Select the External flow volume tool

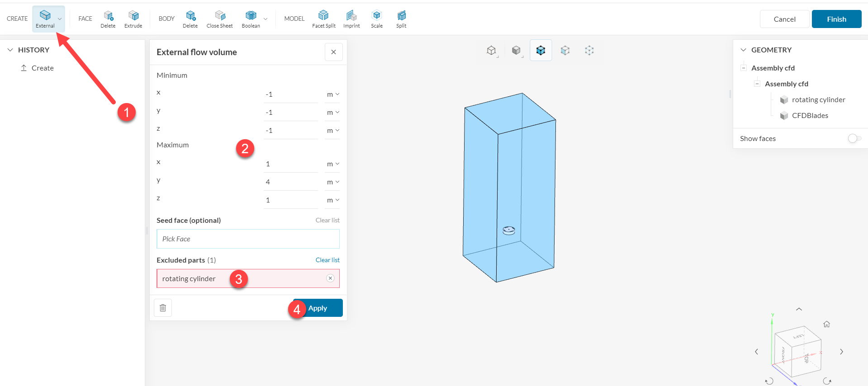tap(45, 19)
